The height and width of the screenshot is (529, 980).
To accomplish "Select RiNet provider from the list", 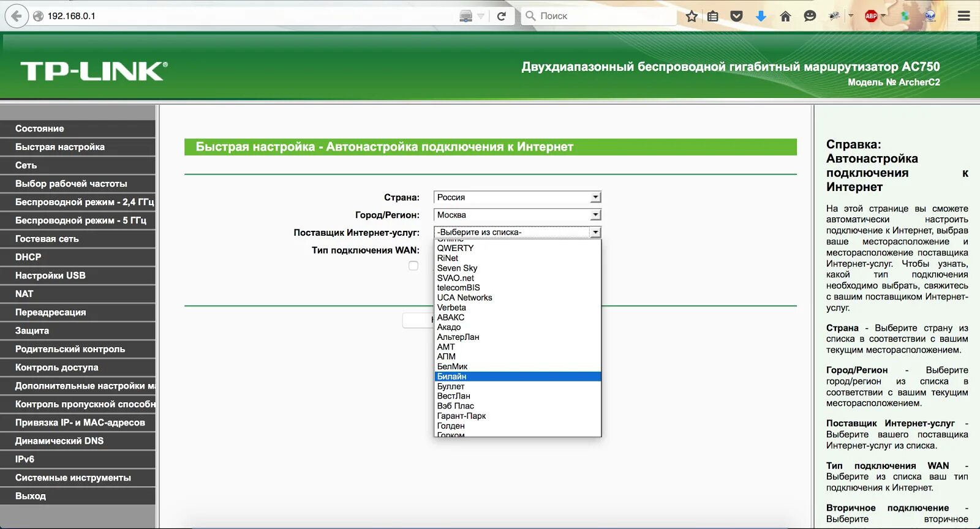I will point(518,258).
